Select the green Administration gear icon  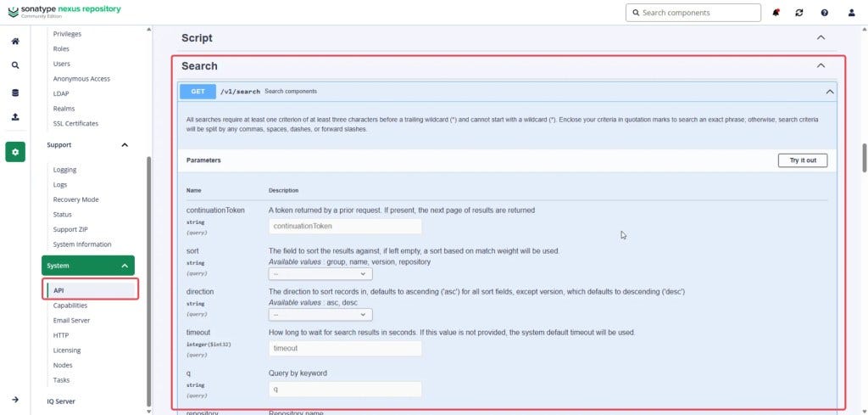click(x=15, y=152)
